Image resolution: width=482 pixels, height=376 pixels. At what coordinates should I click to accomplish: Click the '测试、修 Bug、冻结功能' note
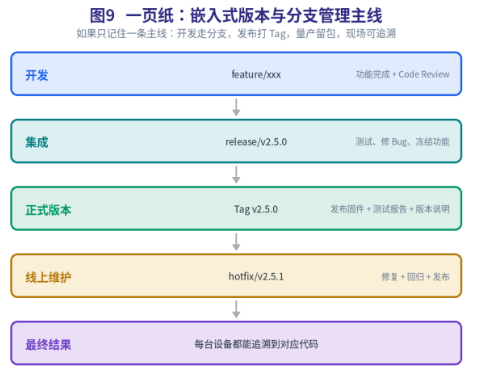click(x=402, y=142)
